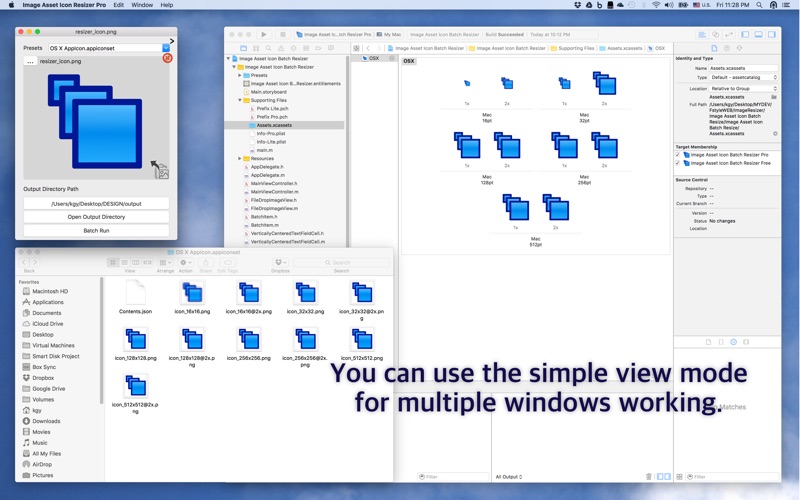This screenshot has width=800, height=500.
Task: Select the OSX asset set in the list
Action: (374, 58)
